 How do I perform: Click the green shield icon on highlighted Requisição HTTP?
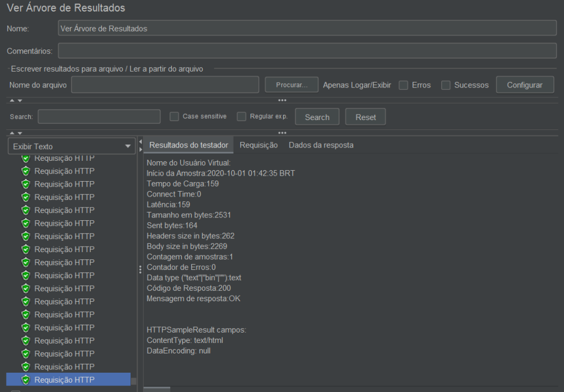point(25,380)
